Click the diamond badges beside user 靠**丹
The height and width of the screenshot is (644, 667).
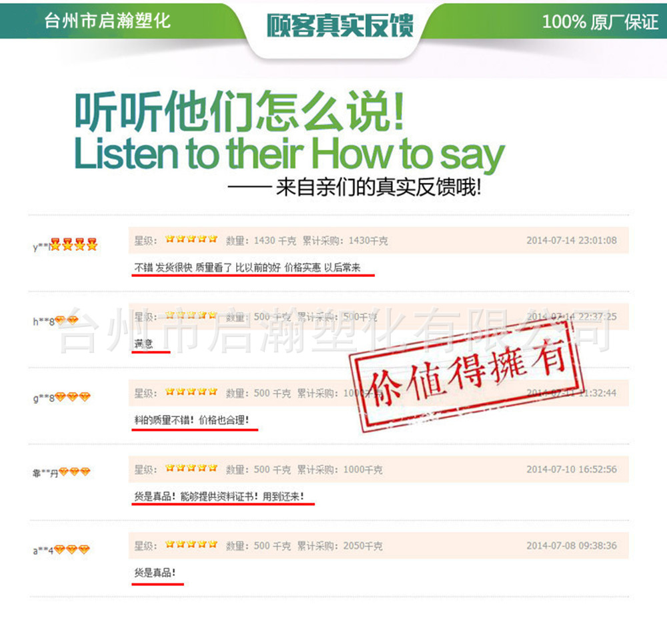pyautogui.click(x=75, y=472)
